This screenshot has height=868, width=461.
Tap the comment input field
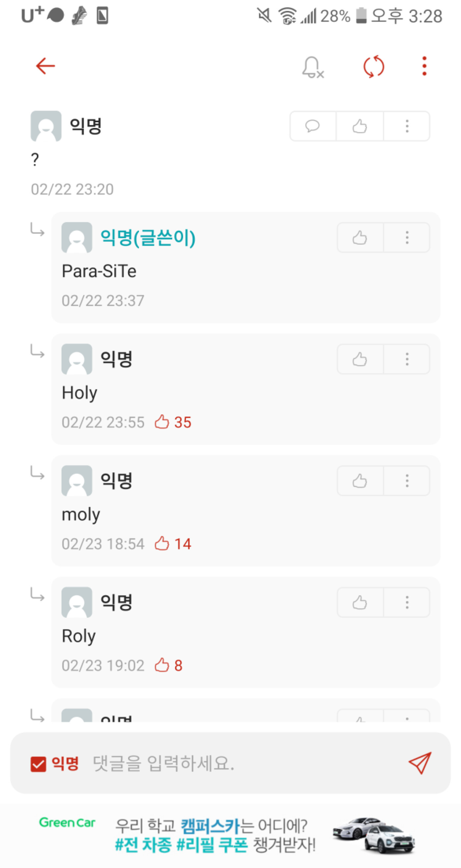tap(236, 763)
